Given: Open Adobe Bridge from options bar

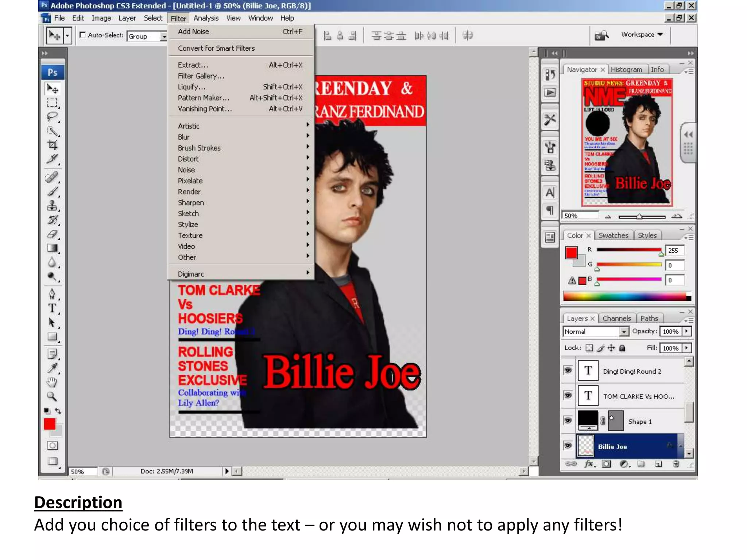Looking at the screenshot, I should click(601, 35).
